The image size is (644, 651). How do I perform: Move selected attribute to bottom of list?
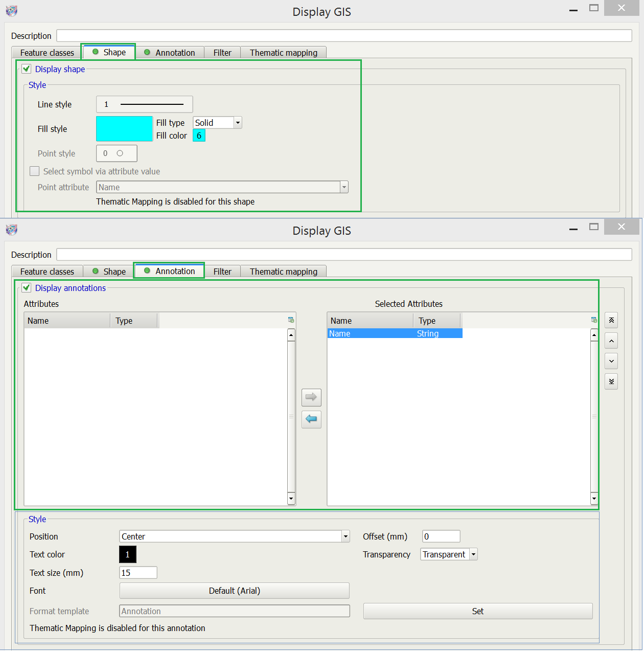[611, 381]
